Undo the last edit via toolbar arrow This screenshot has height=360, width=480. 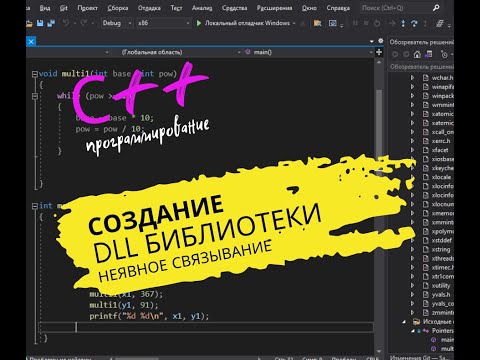pyautogui.click(x=66, y=23)
